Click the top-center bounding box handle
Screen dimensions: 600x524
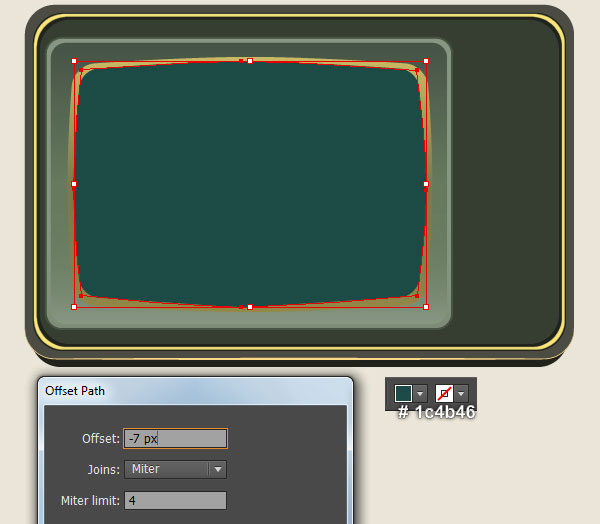[250, 61]
